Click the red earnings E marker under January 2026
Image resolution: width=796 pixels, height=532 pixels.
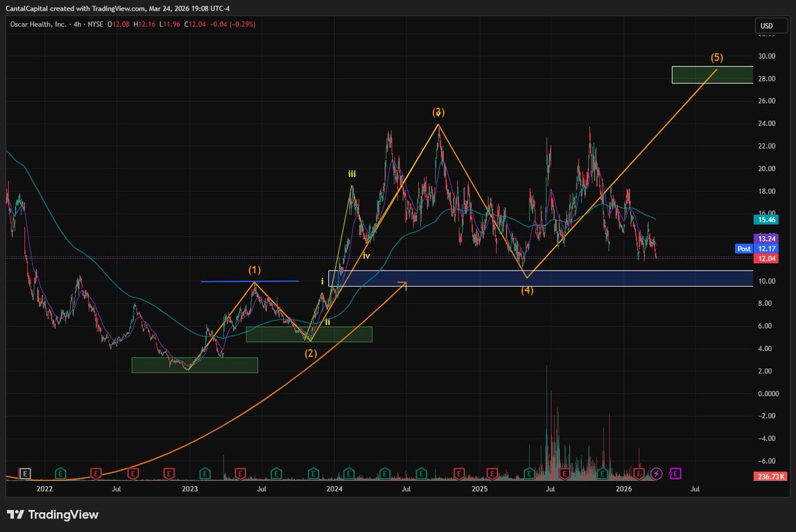639,474
